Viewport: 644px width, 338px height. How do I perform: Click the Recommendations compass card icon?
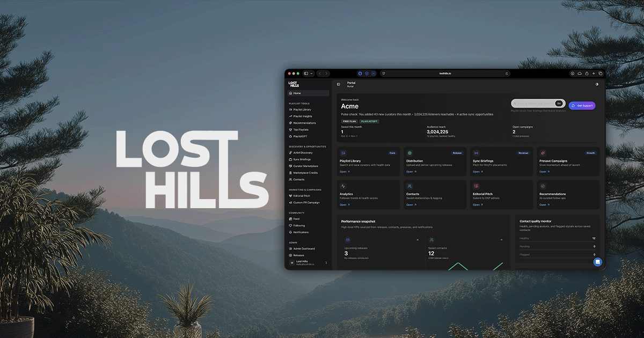click(x=543, y=186)
